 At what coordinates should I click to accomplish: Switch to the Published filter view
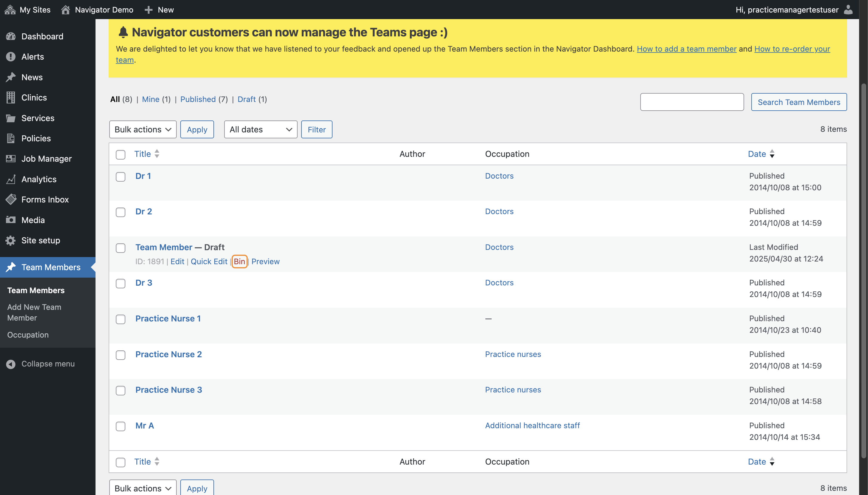(198, 99)
